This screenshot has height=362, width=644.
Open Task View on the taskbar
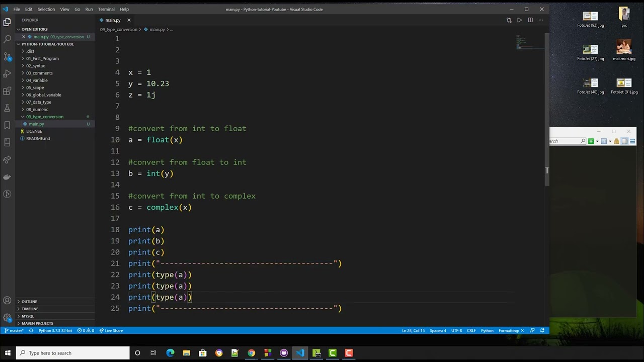coord(153,353)
